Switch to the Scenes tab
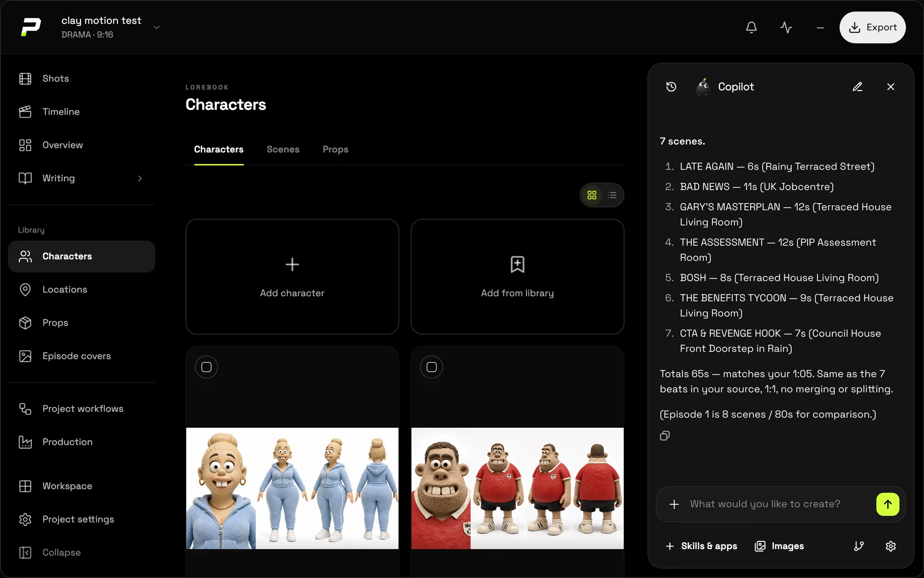The width and height of the screenshot is (924, 578). (x=283, y=149)
